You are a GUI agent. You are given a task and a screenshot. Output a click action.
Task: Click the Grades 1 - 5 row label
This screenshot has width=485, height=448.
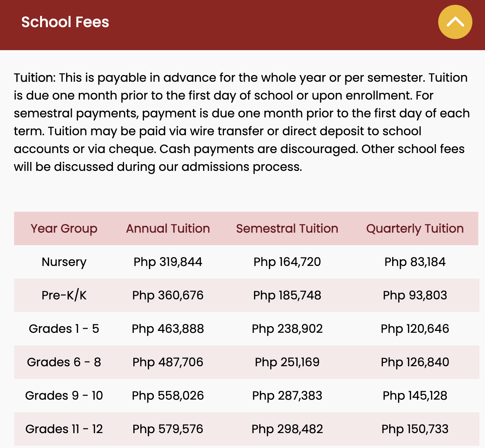64,329
